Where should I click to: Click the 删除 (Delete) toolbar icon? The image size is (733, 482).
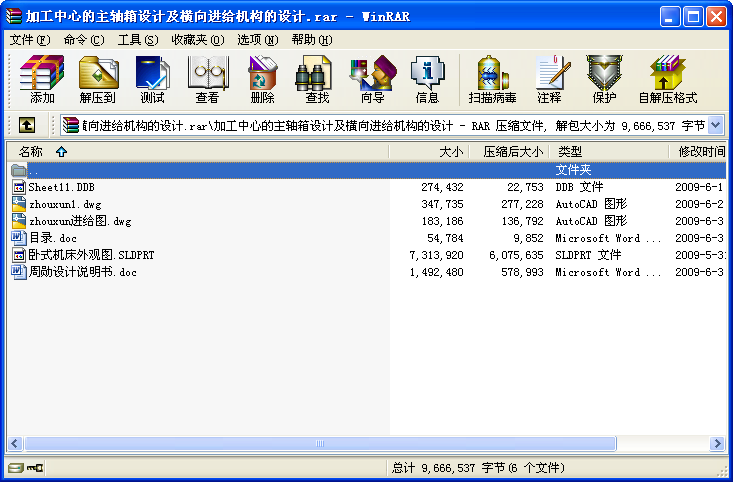[262, 80]
